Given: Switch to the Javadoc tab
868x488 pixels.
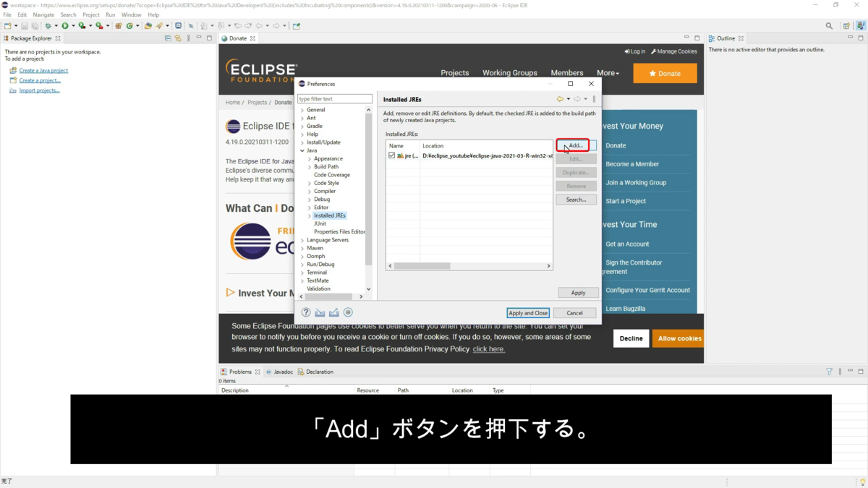Looking at the screenshot, I should [x=279, y=372].
